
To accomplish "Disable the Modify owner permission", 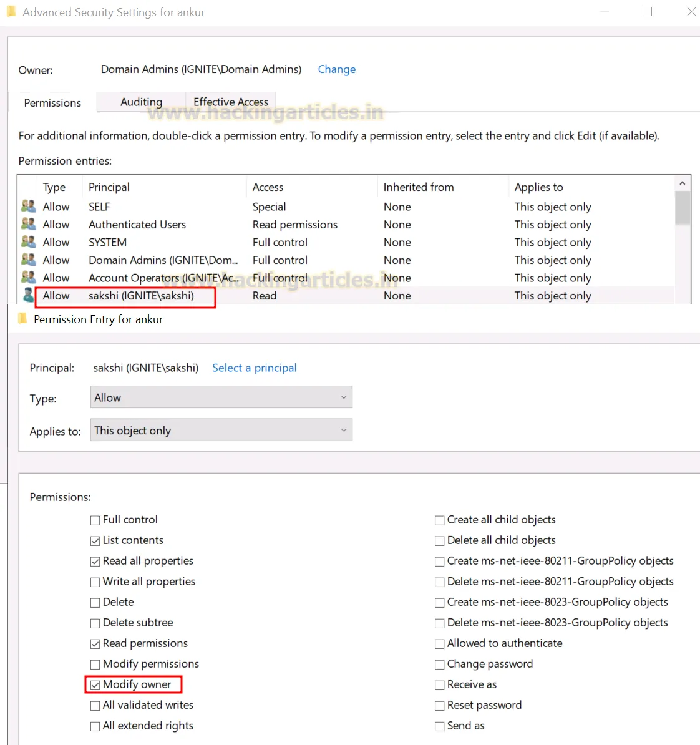I will coord(95,684).
